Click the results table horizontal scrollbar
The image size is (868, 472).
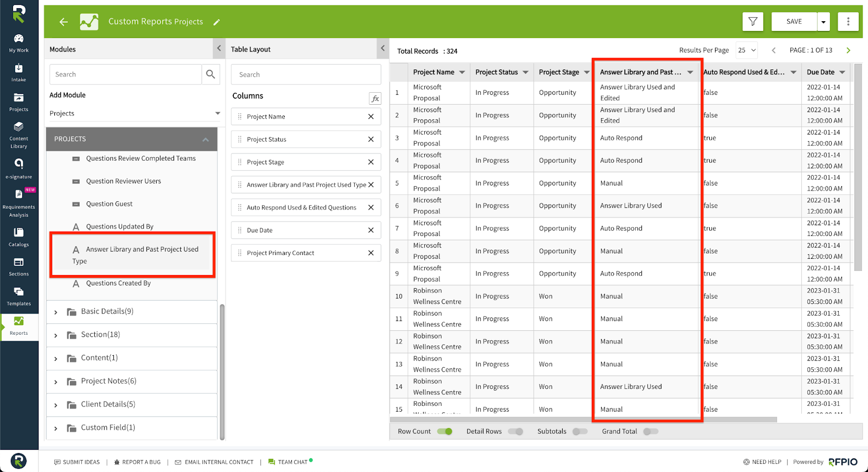click(583, 419)
